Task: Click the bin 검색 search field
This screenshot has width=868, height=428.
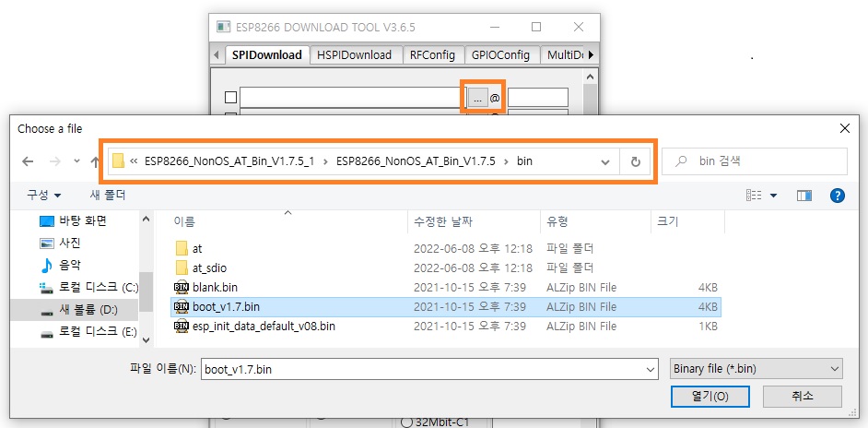Action: (x=755, y=161)
